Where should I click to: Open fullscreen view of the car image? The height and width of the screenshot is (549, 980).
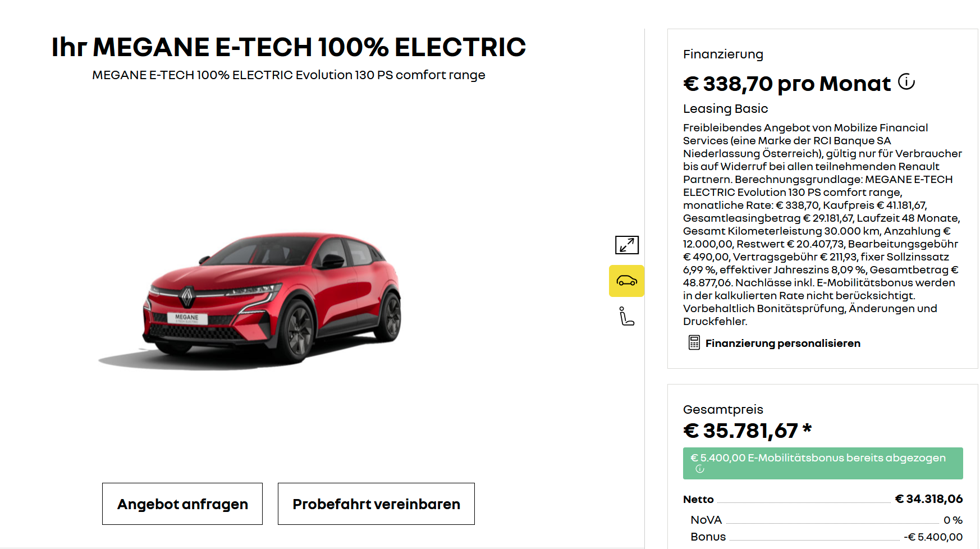click(626, 245)
